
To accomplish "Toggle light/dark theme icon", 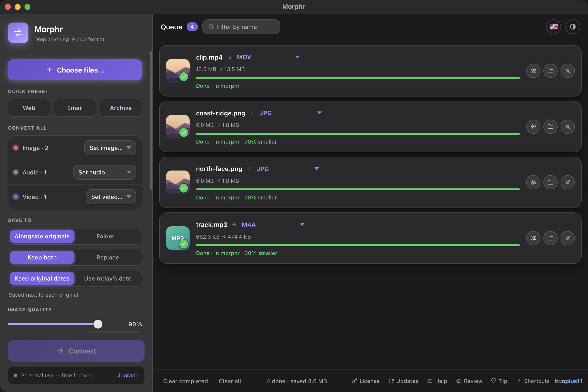I will (x=573, y=26).
